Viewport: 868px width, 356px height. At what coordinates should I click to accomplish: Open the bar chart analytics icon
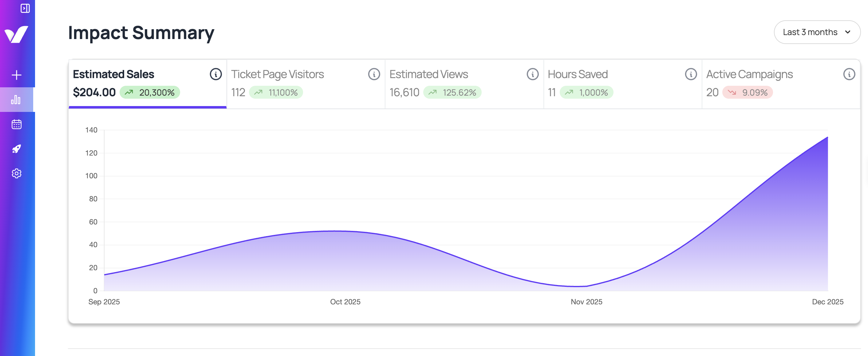(16, 100)
